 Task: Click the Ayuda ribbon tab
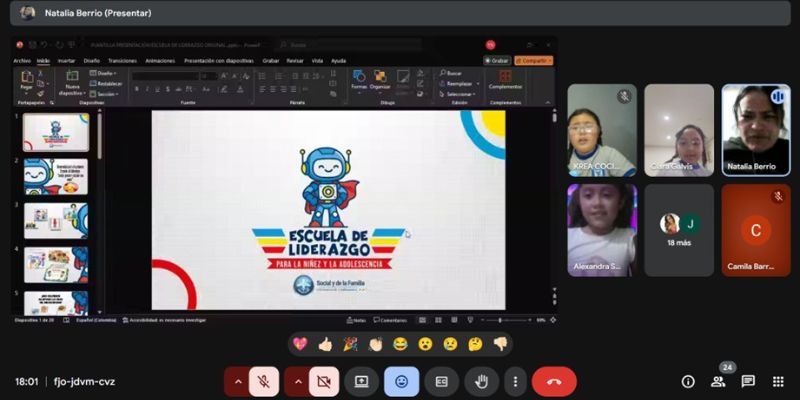[338, 61]
